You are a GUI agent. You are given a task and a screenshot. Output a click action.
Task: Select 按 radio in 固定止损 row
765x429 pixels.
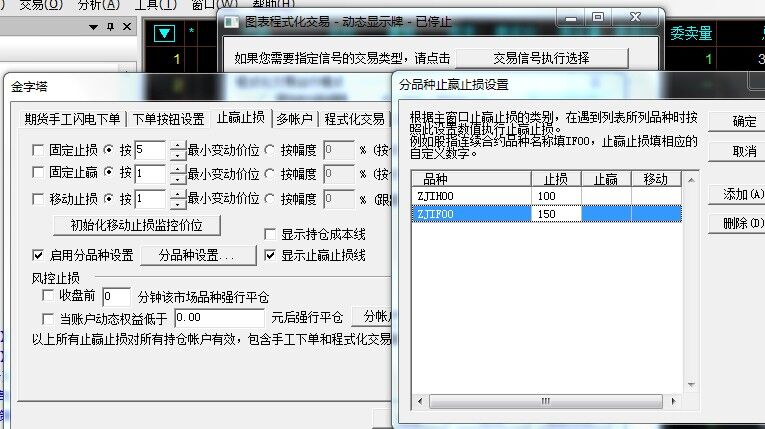pyautogui.click(x=109, y=150)
